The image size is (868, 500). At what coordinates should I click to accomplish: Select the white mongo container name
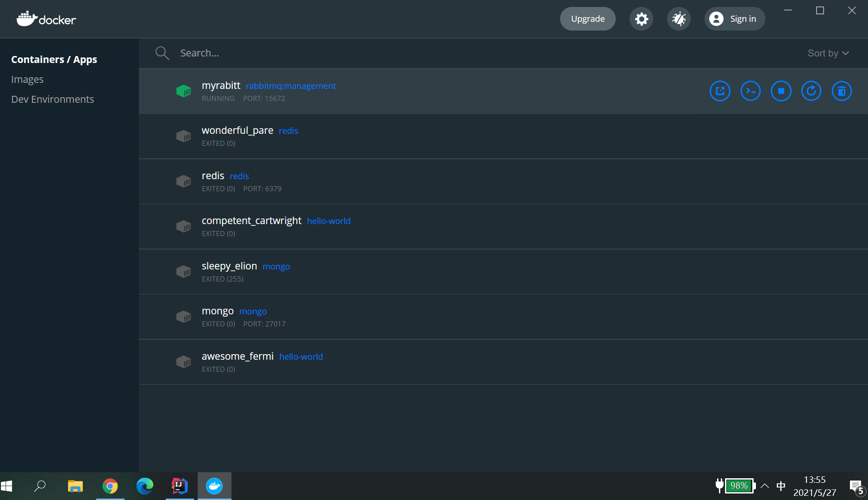click(218, 311)
